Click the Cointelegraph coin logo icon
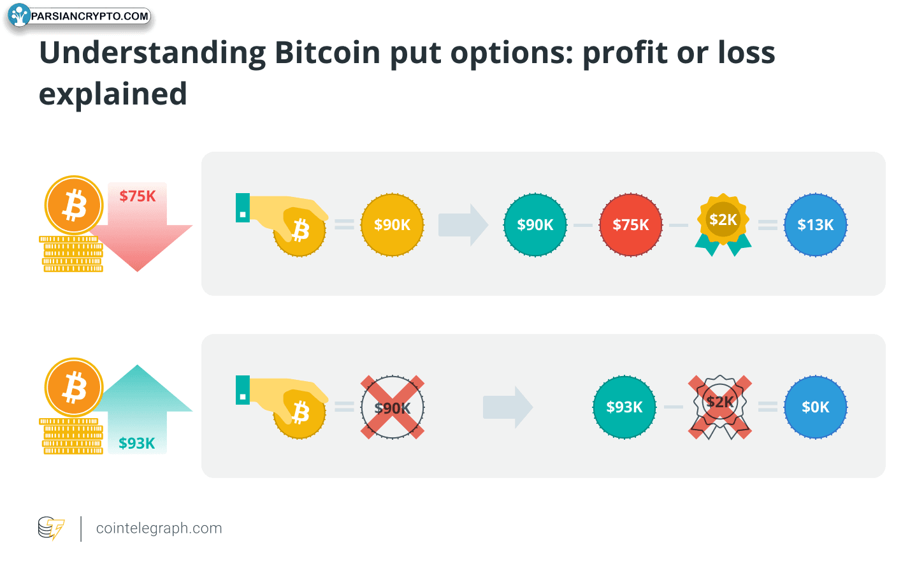 click(51, 528)
